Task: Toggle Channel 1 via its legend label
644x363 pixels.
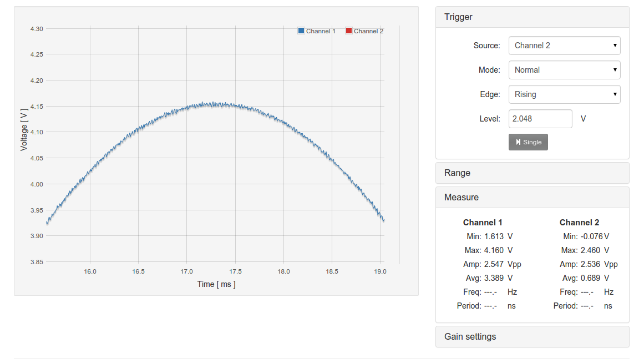Action: 321,31
